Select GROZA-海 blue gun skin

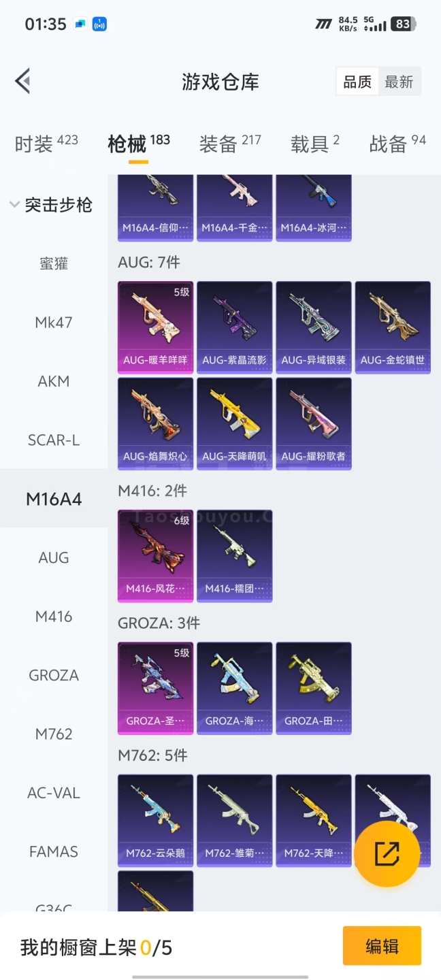click(235, 688)
